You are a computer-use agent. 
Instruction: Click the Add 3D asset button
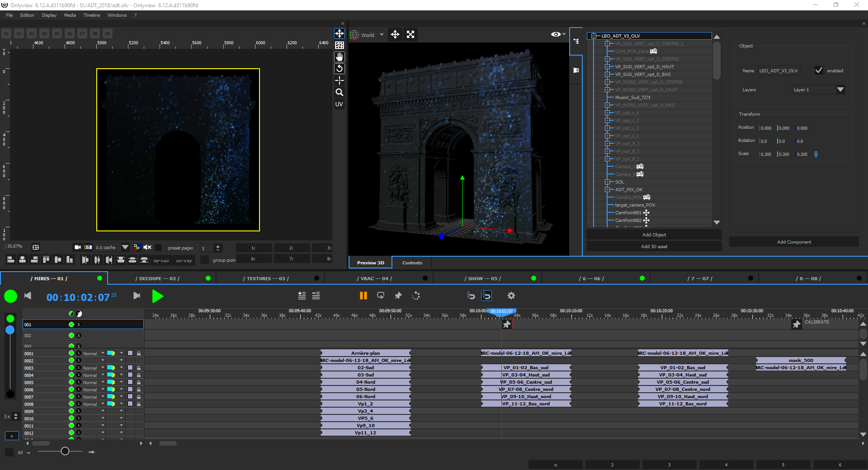click(654, 246)
